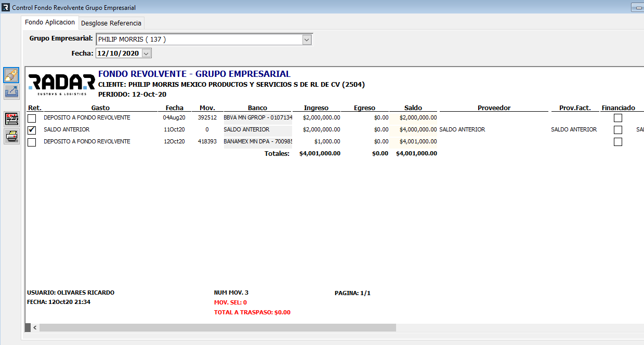Click the DEPOSITO A FONDO REVOLVENTE text on the 12Oct20 row
Image resolution: width=644 pixels, height=345 pixels.
coord(87,141)
